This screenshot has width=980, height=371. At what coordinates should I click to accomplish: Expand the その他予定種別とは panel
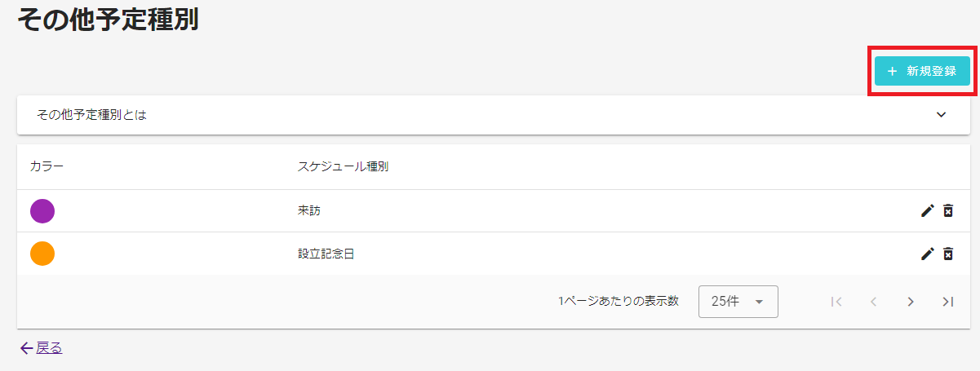494,115
